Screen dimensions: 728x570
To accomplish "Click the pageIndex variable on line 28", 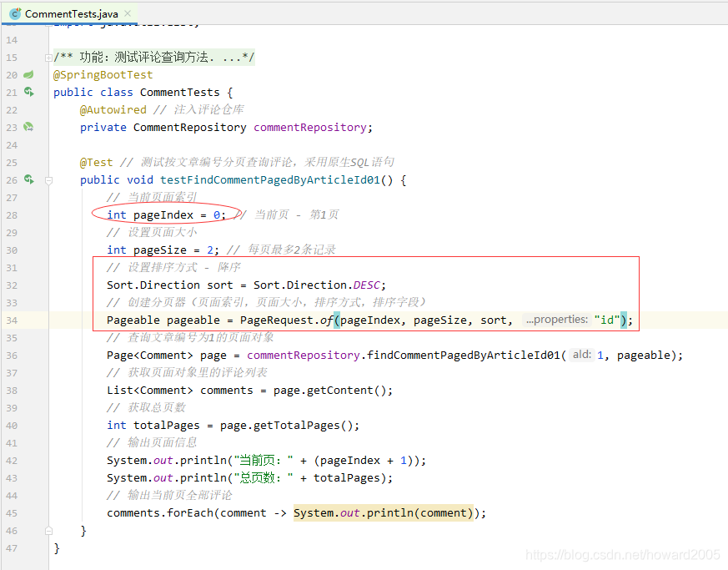I will (163, 215).
